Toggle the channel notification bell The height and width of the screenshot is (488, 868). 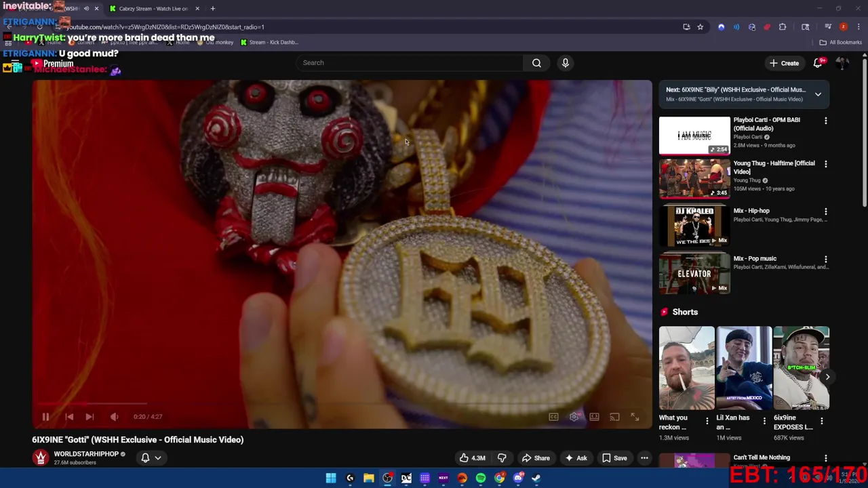tap(145, 458)
